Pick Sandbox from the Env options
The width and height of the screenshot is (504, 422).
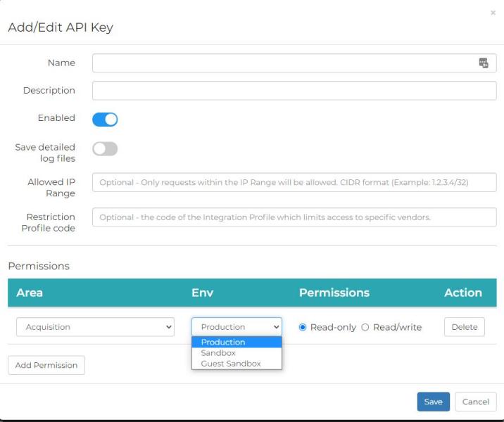(237, 353)
